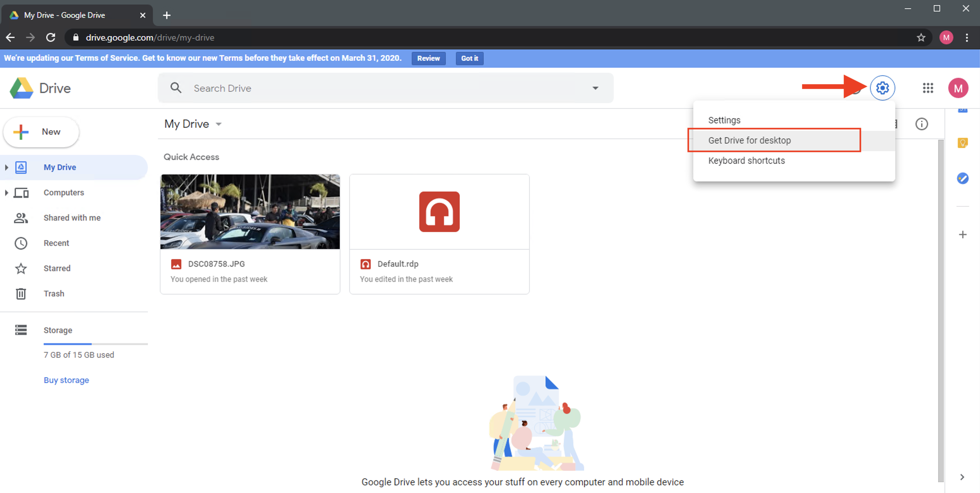Hide side panel chevron
This screenshot has height=493, width=980.
click(x=962, y=477)
